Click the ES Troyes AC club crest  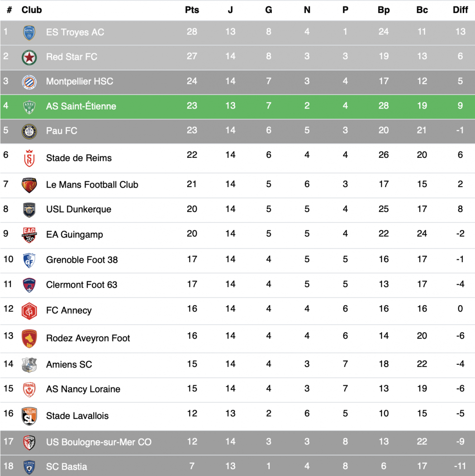(x=29, y=33)
